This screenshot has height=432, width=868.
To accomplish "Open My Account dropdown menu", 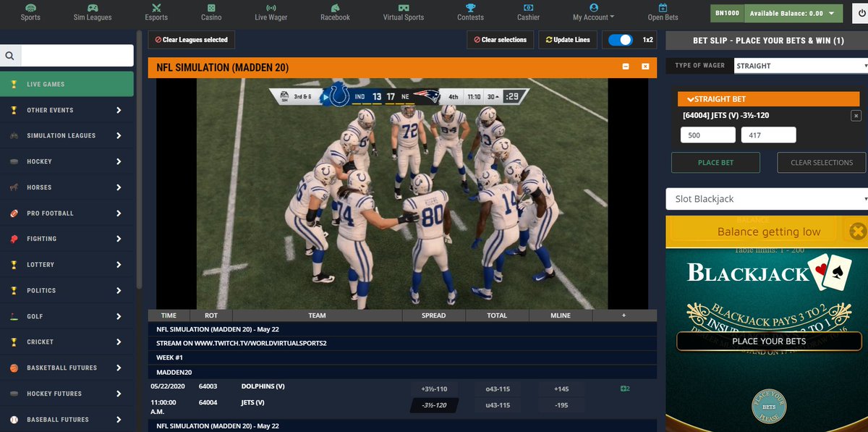I will pos(593,12).
